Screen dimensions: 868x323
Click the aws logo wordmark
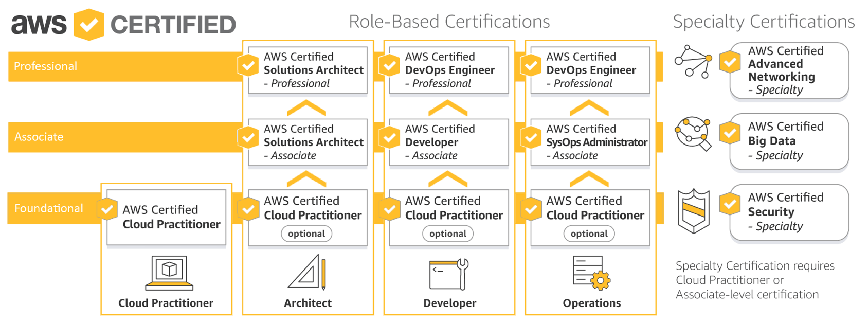(x=39, y=25)
